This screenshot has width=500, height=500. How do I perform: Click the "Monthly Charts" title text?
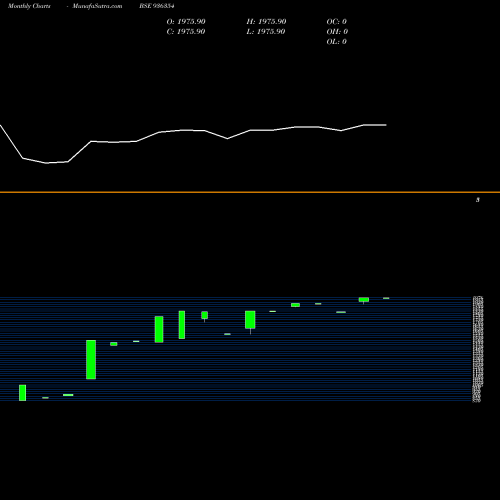pyautogui.click(x=29, y=6)
